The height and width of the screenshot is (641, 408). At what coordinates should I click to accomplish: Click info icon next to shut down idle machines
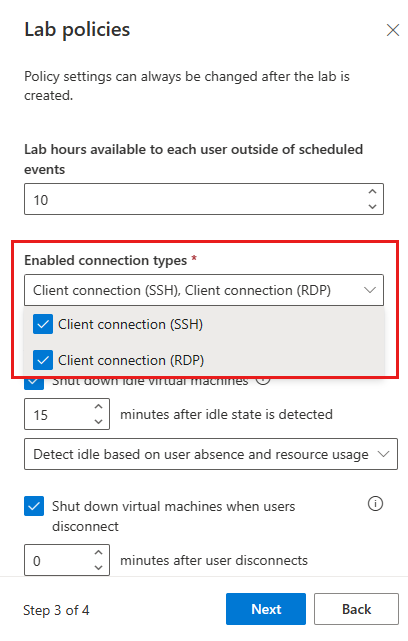pos(263,381)
